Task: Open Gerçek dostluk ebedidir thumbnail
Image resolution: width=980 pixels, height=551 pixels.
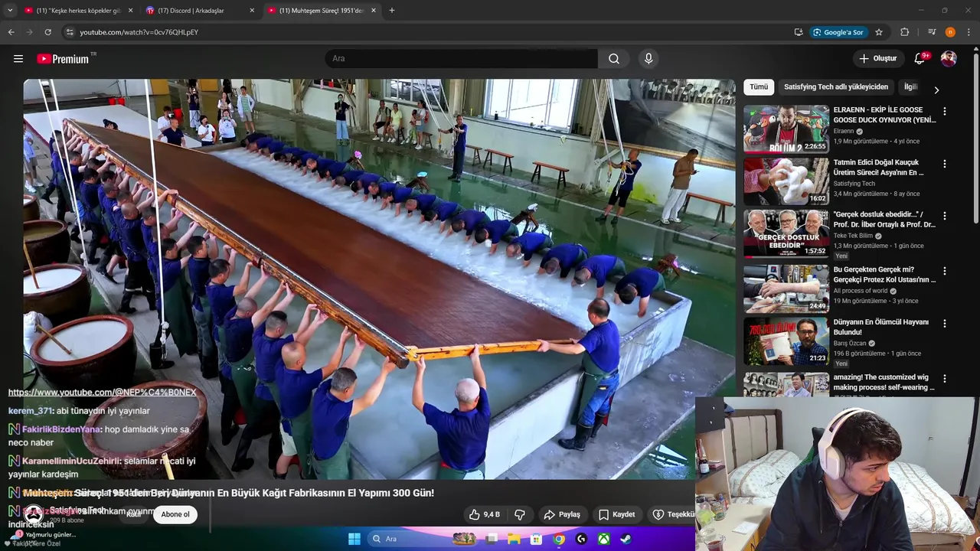Action: (x=786, y=233)
